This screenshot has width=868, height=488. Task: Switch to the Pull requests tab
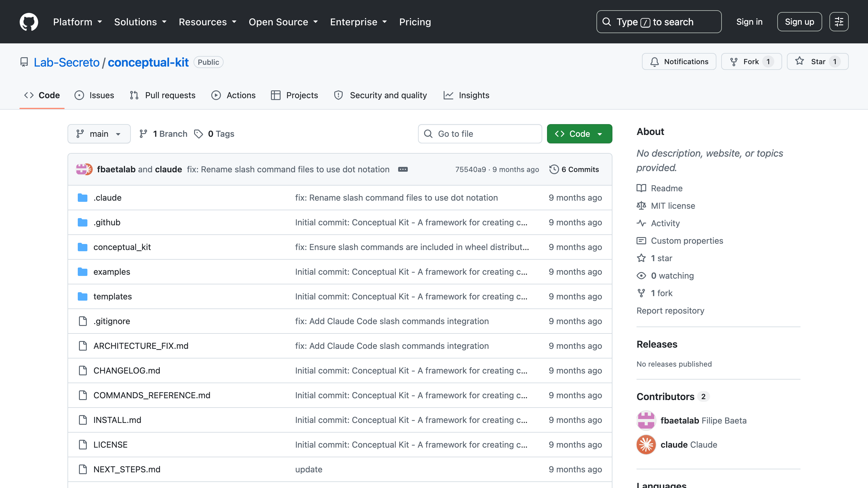(162, 96)
